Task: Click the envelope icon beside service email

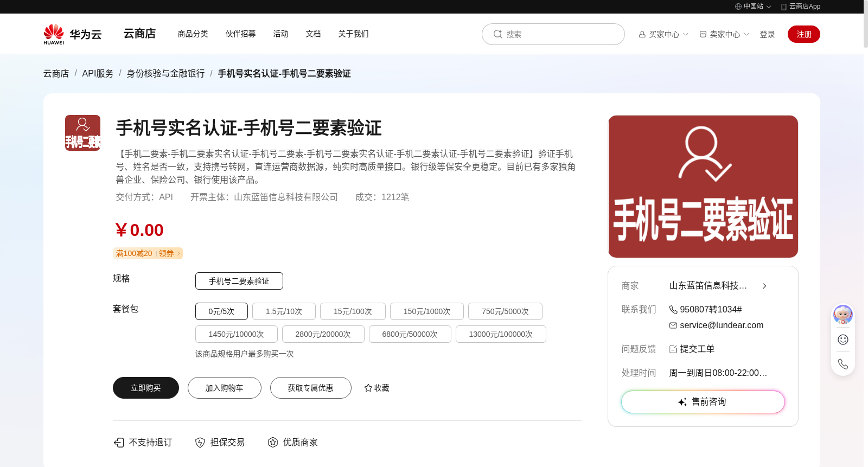Action: tap(673, 325)
